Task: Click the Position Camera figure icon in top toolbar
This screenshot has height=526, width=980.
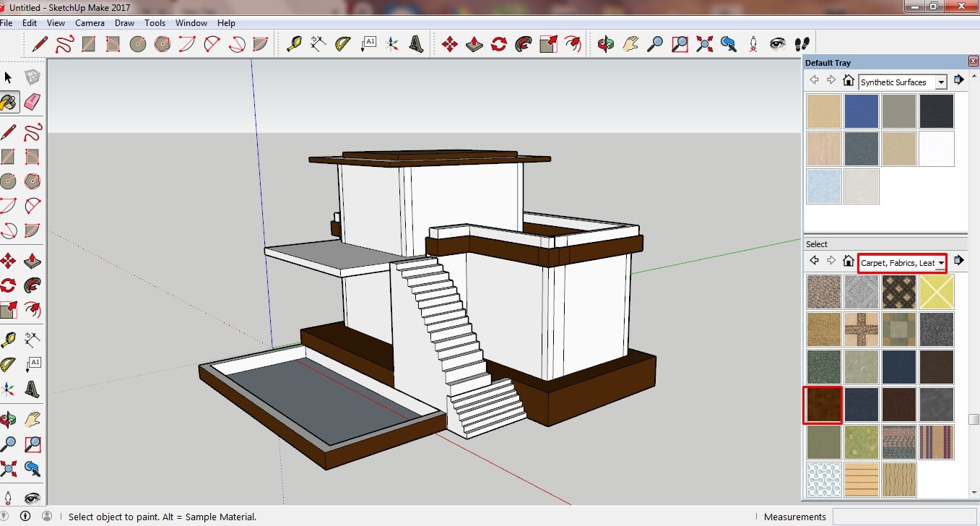Action: (753, 44)
